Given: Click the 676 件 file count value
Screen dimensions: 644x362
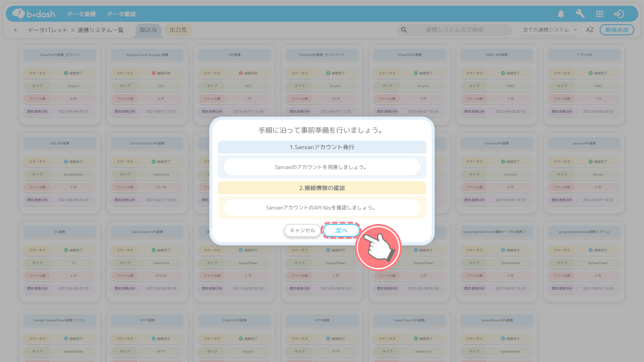Looking at the screenshot, I should tap(161, 275).
